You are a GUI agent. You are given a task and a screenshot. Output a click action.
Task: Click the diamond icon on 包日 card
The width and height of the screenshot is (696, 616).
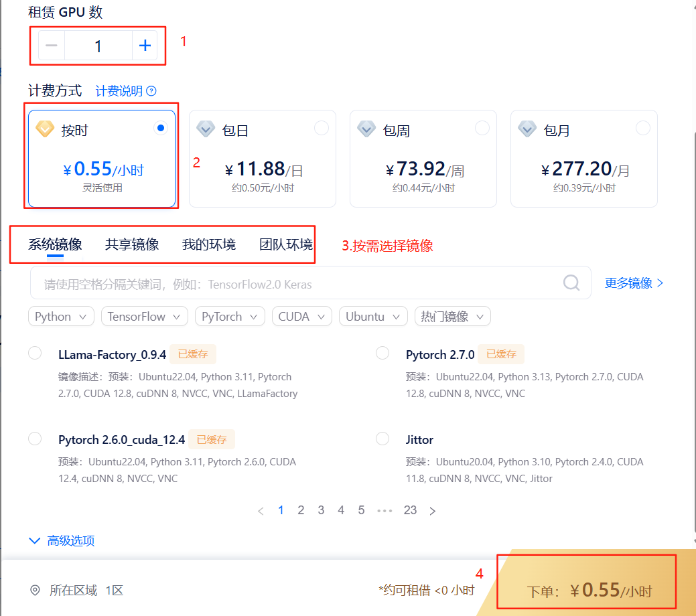(206, 129)
